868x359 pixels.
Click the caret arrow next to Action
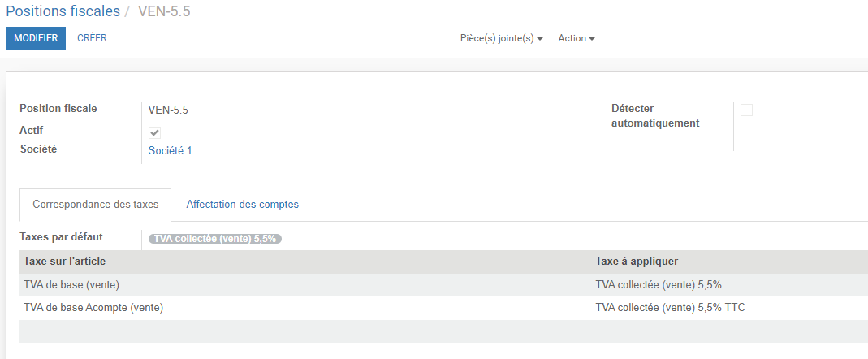pyautogui.click(x=592, y=39)
